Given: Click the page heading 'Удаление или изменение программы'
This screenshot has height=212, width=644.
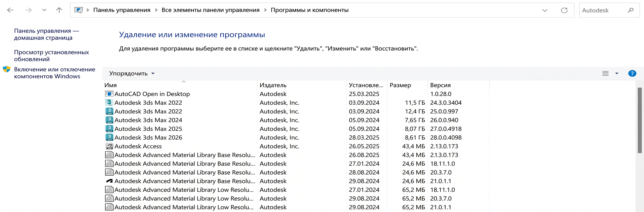Looking at the screenshot, I should (192, 34).
